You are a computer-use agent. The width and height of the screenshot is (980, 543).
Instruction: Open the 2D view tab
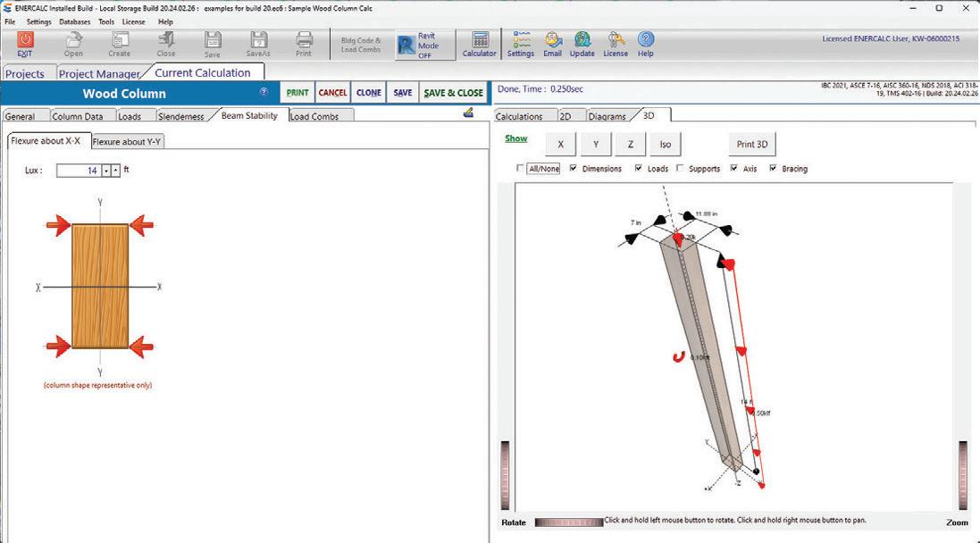coord(565,116)
